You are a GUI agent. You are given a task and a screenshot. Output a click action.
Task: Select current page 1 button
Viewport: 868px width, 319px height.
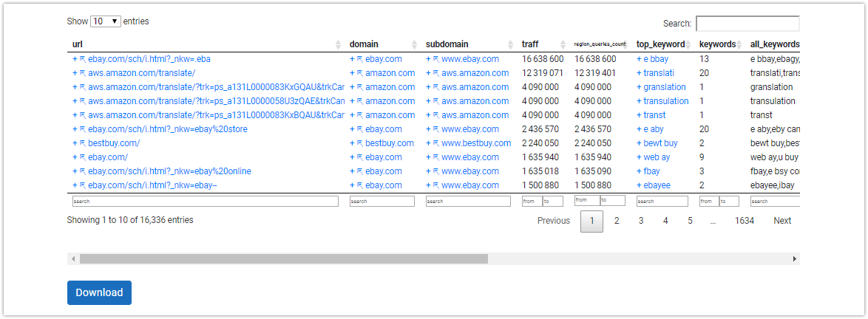(x=591, y=221)
